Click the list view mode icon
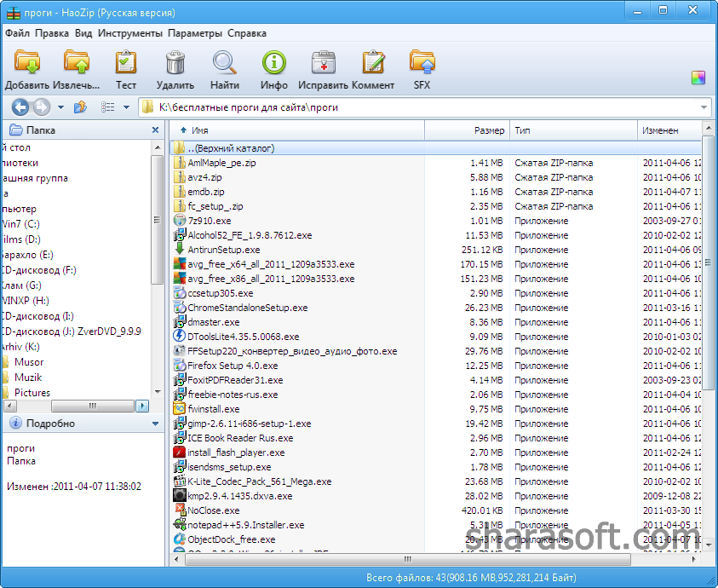 (107, 107)
